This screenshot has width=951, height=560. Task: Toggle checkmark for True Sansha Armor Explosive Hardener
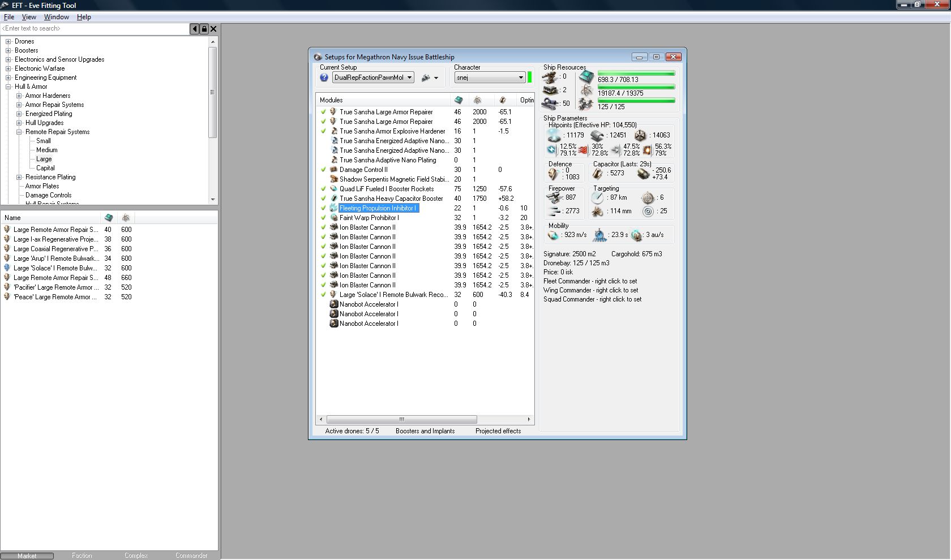point(323,131)
